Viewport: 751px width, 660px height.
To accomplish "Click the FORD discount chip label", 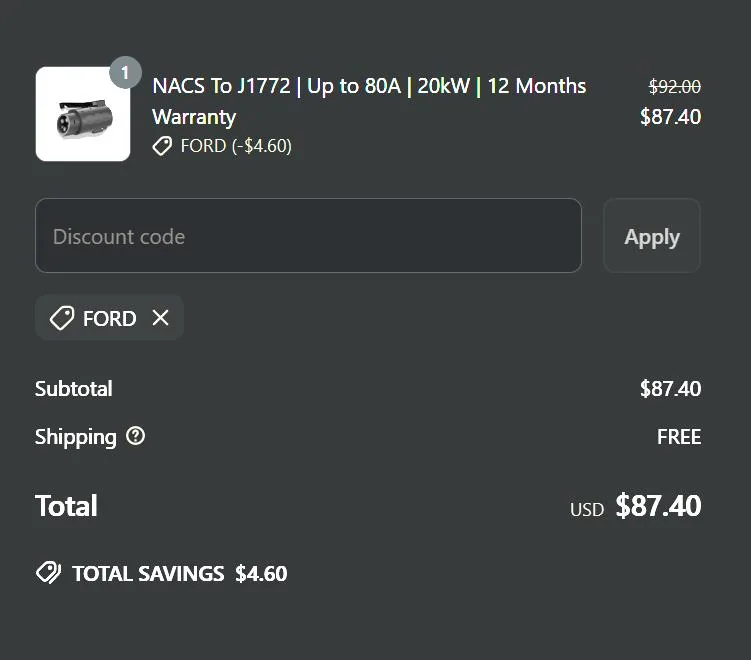I will 109,318.
